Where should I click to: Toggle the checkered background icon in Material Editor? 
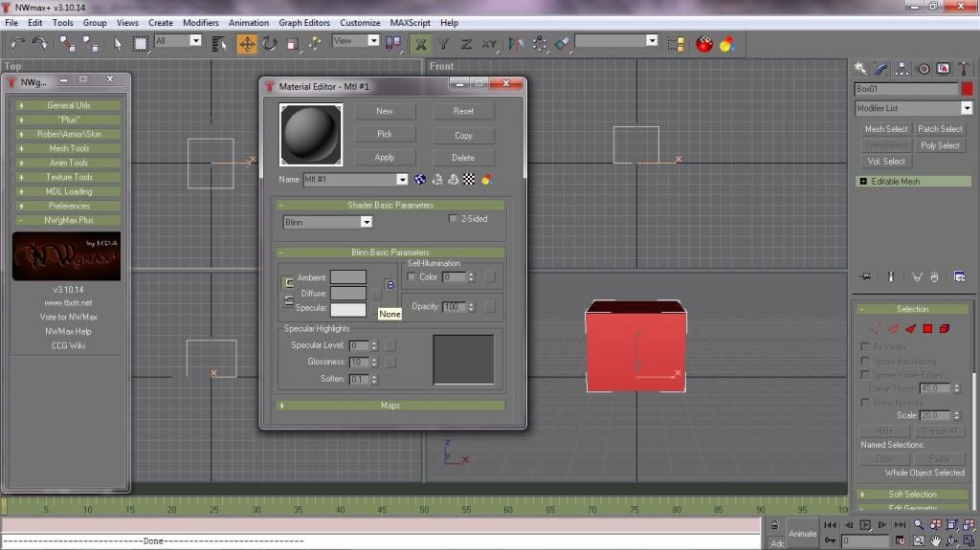click(469, 179)
